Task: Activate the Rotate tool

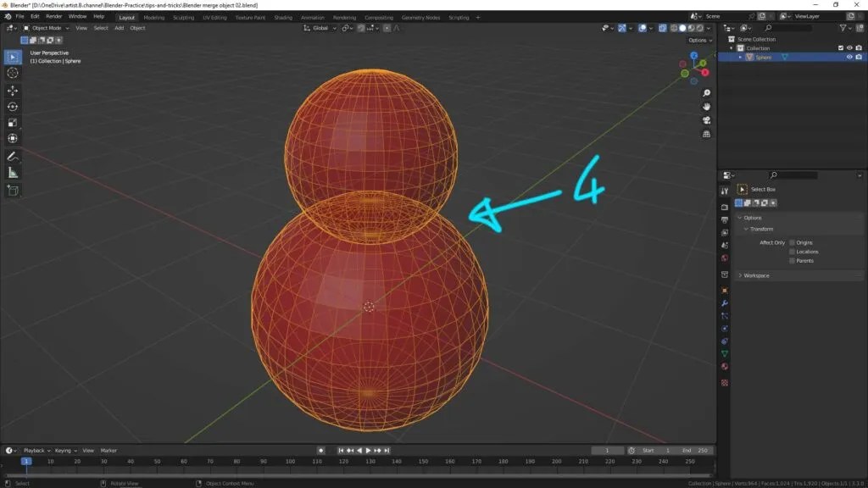Action: pyautogui.click(x=13, y=107)
